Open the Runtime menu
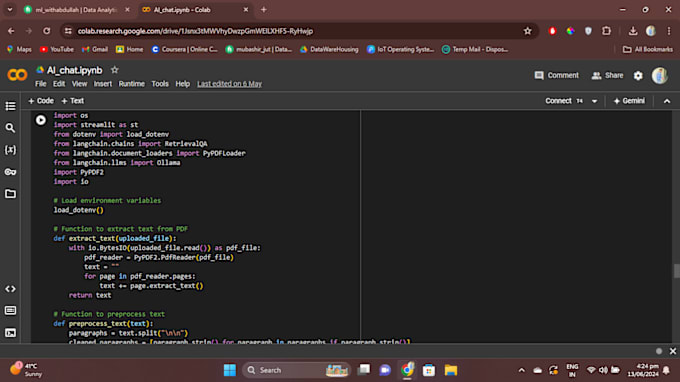680x382 pixels. (132, 84)
